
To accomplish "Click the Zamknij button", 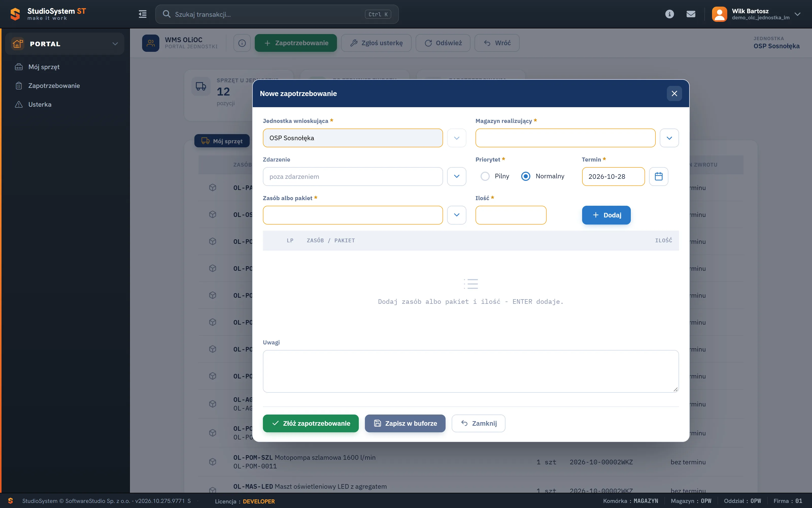I will pyautogui.click(x=479, y=423).
